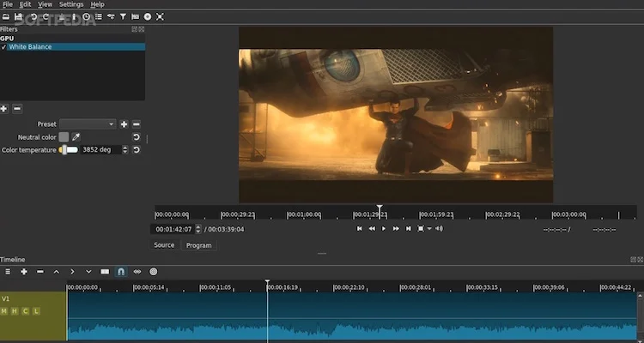Select the White Balance filter row
Screen dimensions: 644x343
(x=72, y=47)
